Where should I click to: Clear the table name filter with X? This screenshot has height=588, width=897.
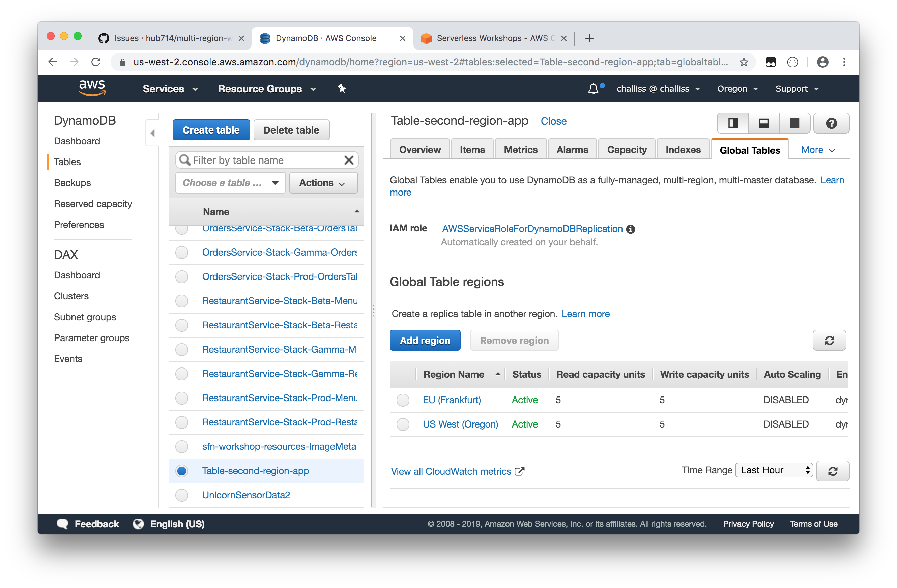tap(349, 160)
